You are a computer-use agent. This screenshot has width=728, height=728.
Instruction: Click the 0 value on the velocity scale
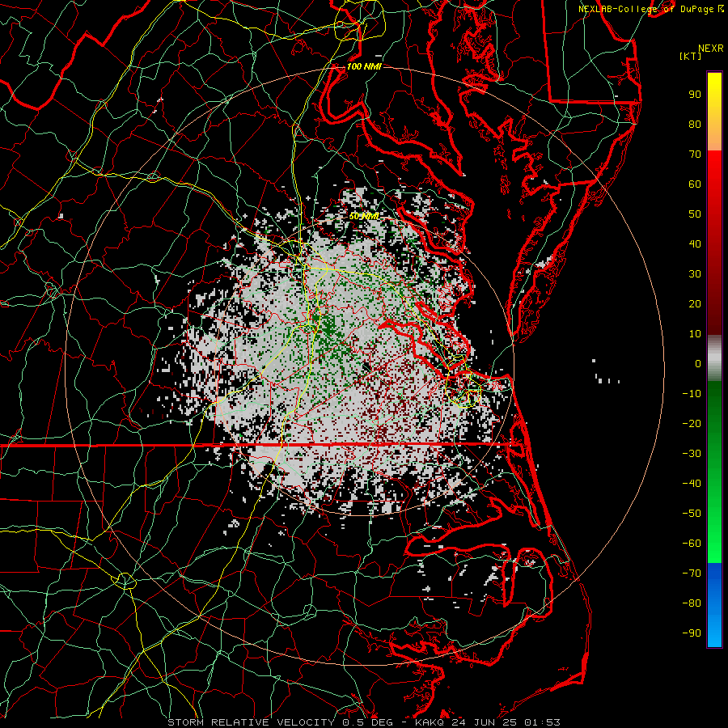click(x=698, y=364)
